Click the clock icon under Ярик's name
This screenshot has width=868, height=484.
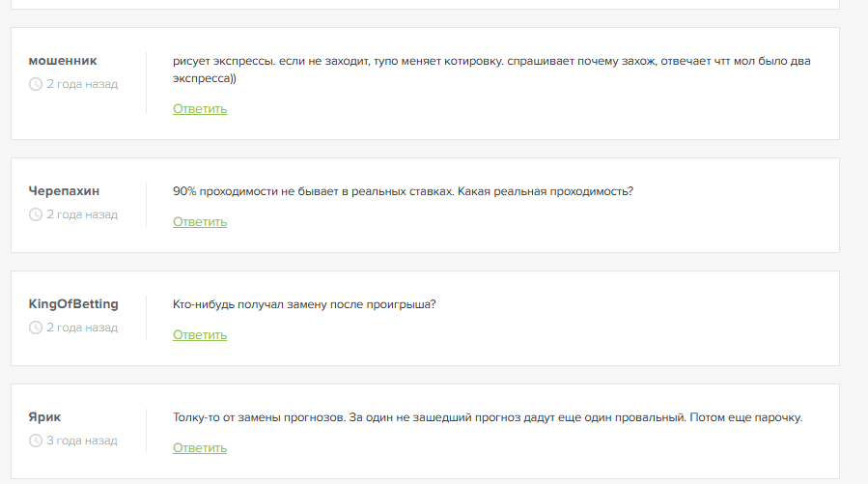click(36, 441)
